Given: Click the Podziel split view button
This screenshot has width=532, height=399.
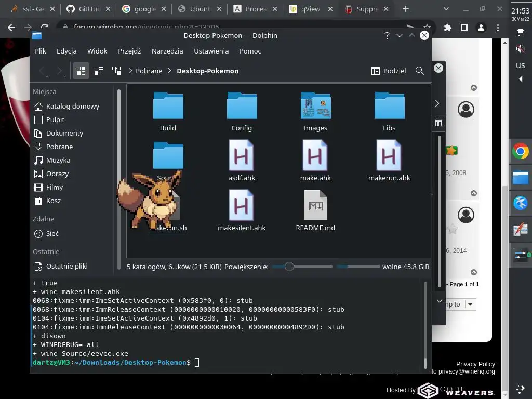Looking at the screenshot, I should coord(389,71).
